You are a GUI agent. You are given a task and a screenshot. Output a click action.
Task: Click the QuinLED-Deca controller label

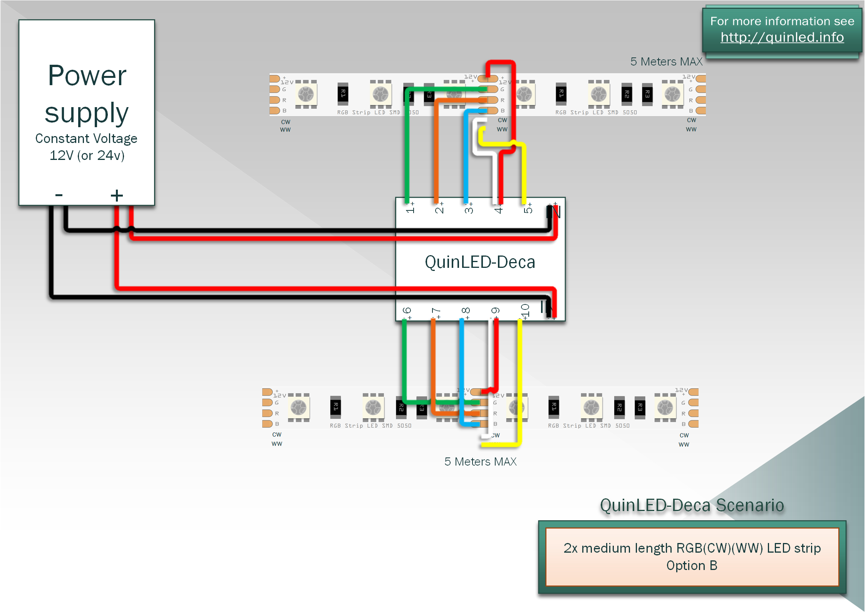[480, 262]
